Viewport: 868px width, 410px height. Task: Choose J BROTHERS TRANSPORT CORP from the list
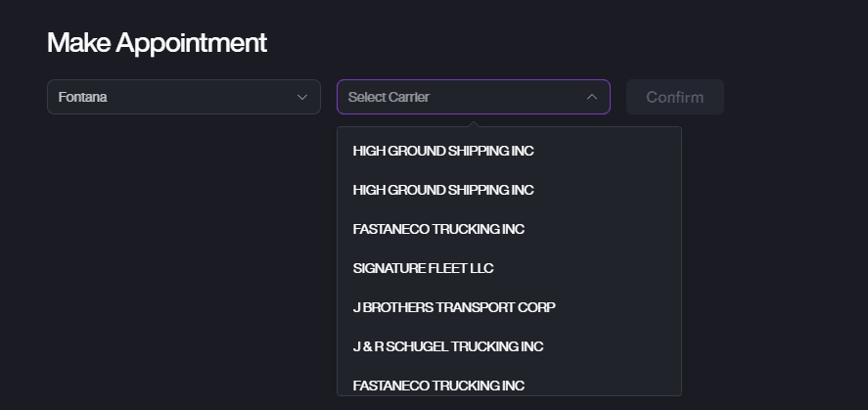pyautogui.click(x=454, y=307)
